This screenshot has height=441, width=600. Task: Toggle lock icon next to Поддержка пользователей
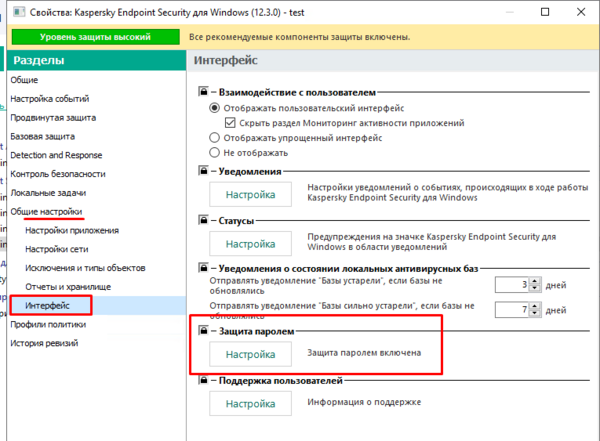tap(203, 380)
